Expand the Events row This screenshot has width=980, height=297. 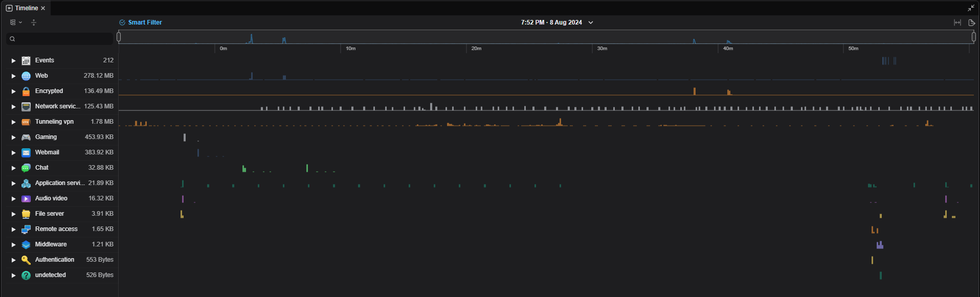pyautogui.click(x=13, y=60)
